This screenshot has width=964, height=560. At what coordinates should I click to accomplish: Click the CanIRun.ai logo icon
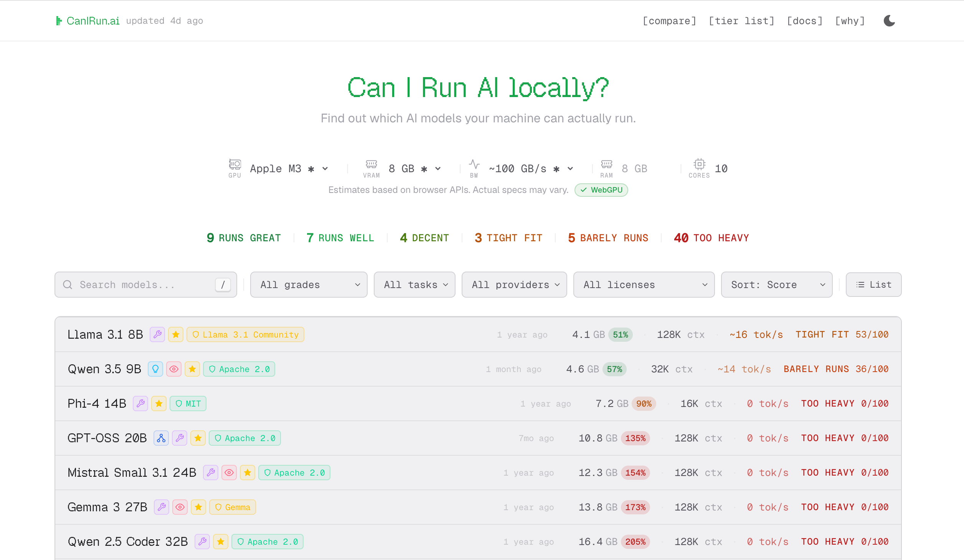pos(59,21)
